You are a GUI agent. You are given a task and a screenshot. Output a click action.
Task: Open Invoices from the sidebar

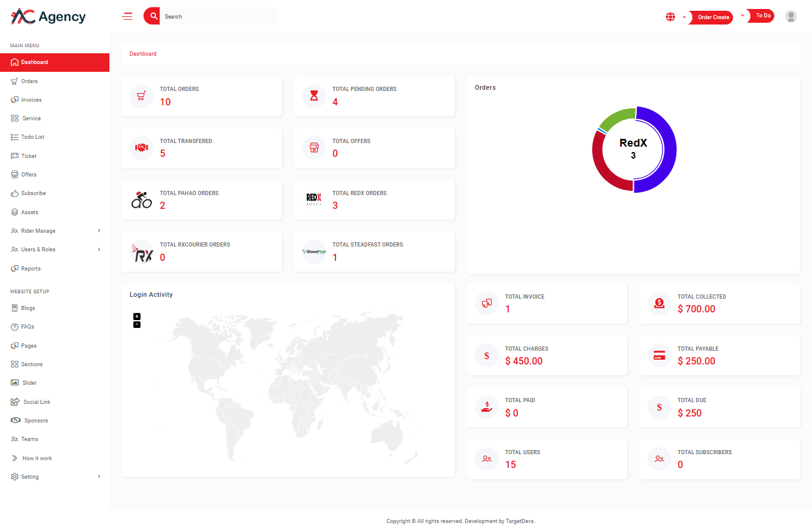click(31, 100)
